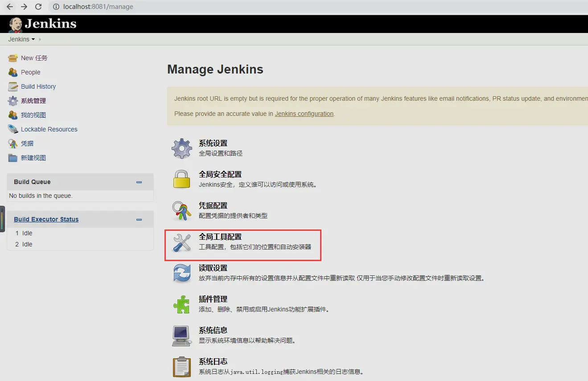Click the Jenkins butler logo icon
588x381 pixels.
[x=15, y=25]
